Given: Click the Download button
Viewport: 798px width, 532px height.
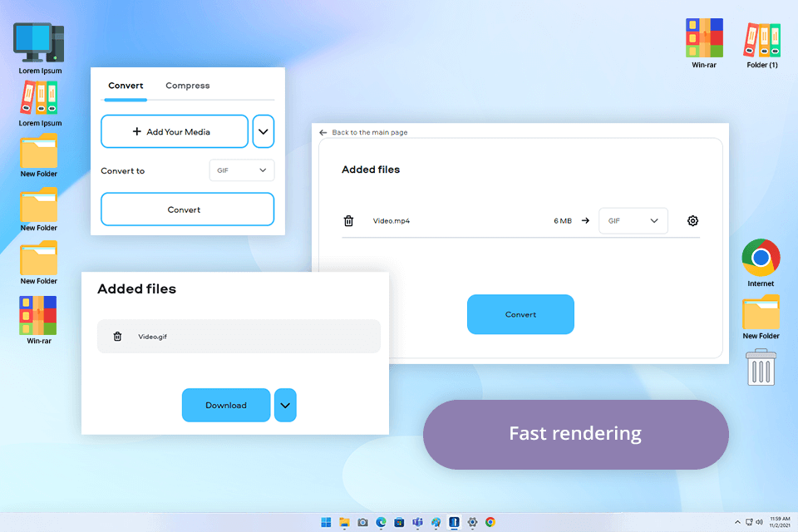Looking at the screenshot, I should [226, 406].
